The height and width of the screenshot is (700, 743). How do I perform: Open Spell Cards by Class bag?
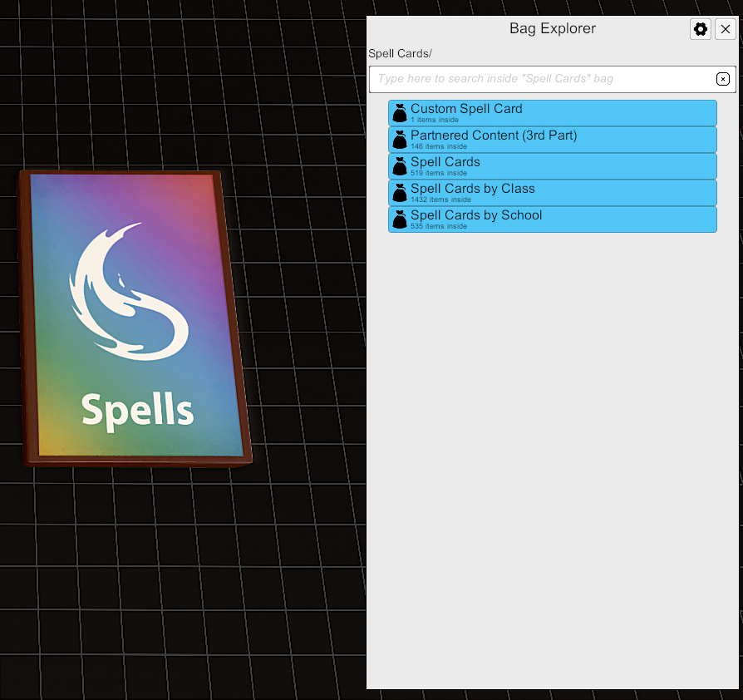552,192
